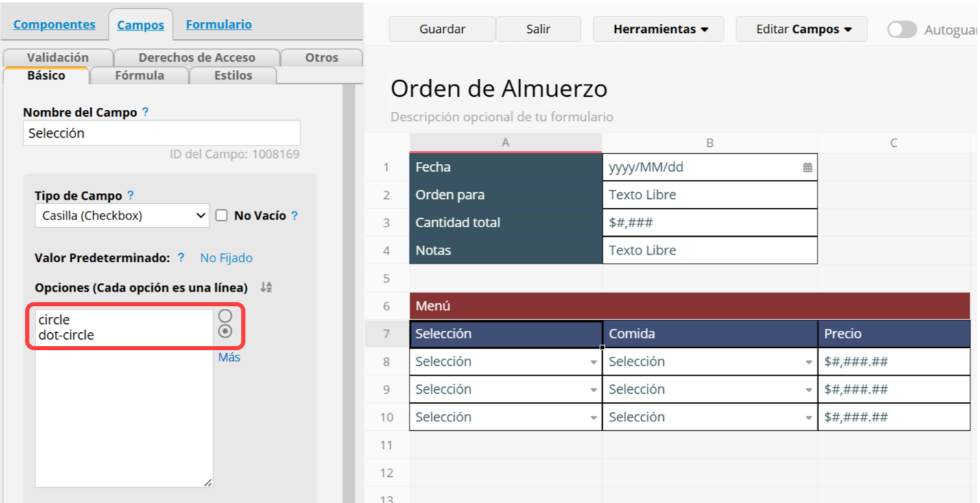
Task: Click the Salir button
Action: pos(538,30)
